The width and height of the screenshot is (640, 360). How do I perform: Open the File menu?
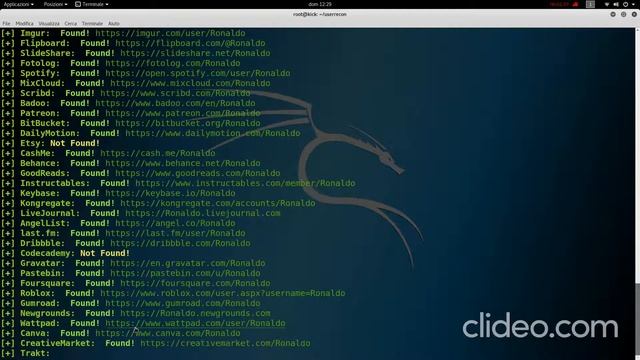(x=6, y=24)
